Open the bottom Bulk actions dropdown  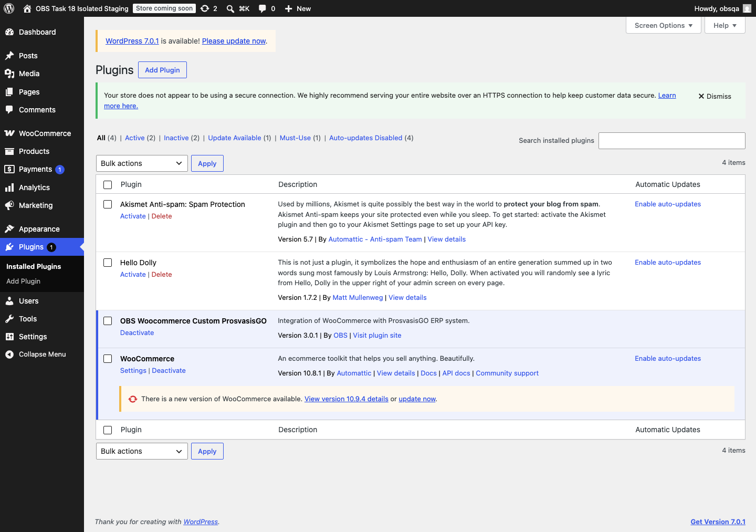(142, 451)
